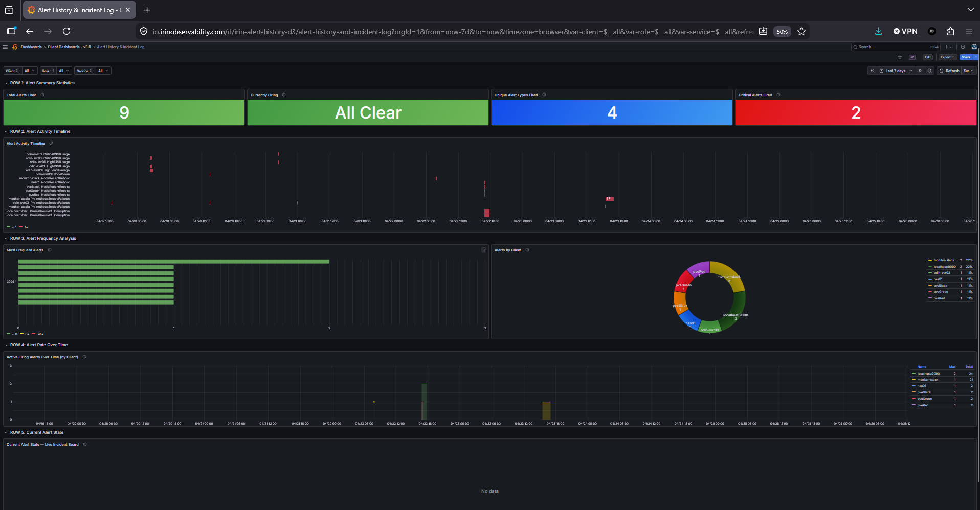Image resolution: width=980 pixels, height=510 pixels.
Task: Click info icon beside Client variable
Action: click(18, 71)
